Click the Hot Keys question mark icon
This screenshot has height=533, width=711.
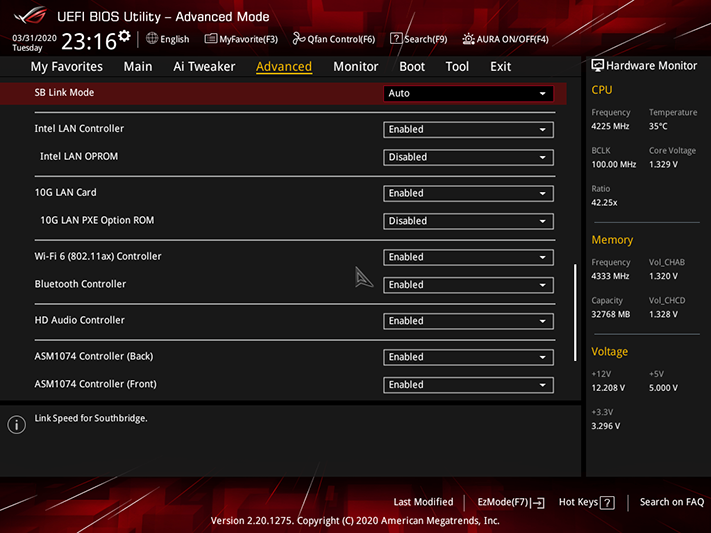(x=607, y=503)
